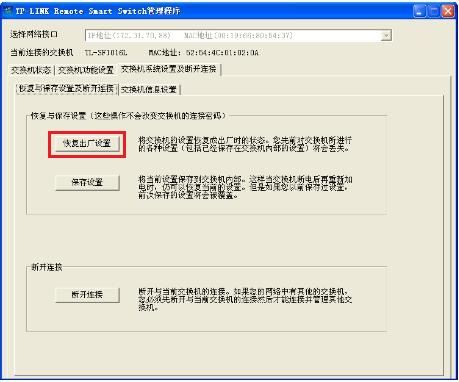Select 交换机系统设置及断开连接 tab
Image resolution: width=459 pixels, height=382 pixels.
[169, 69]
